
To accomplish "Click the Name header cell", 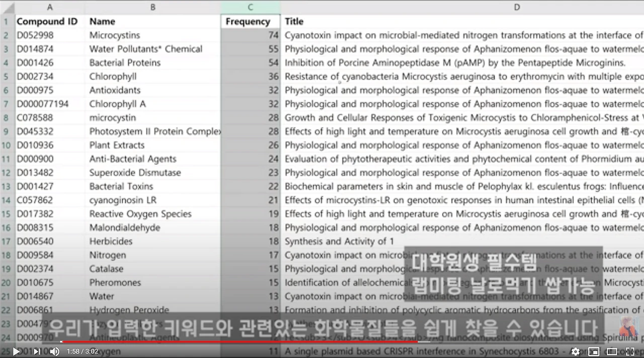I will pos(153,22).
